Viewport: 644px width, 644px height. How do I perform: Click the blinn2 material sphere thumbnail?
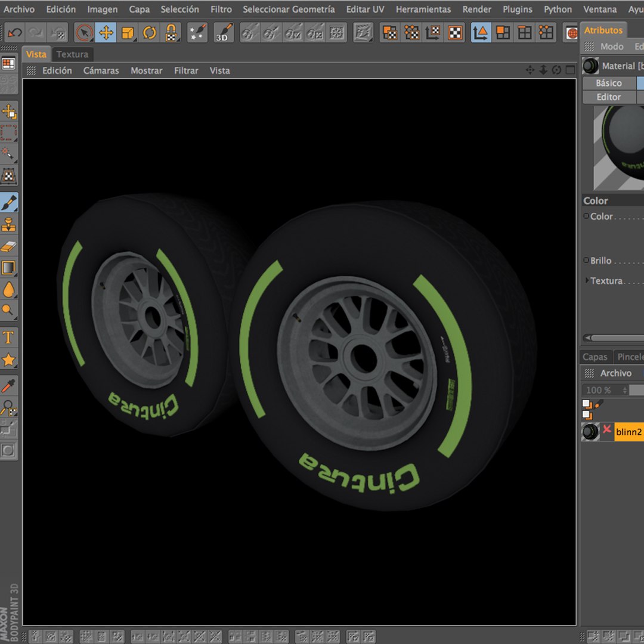[x=590, y=432]
